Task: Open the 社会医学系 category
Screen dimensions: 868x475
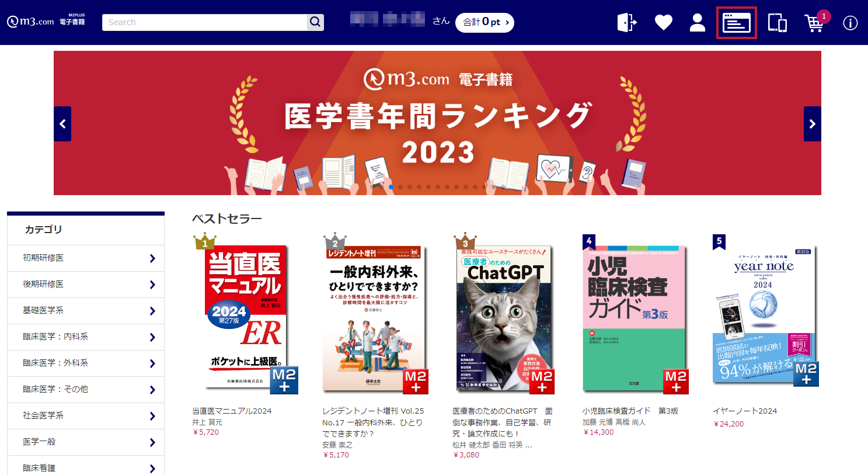Action: [86, 416]
